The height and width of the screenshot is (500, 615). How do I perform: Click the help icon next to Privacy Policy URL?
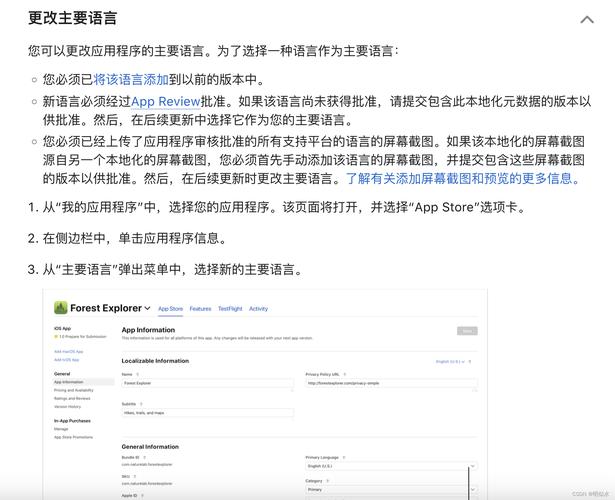[x=345, y=375]
